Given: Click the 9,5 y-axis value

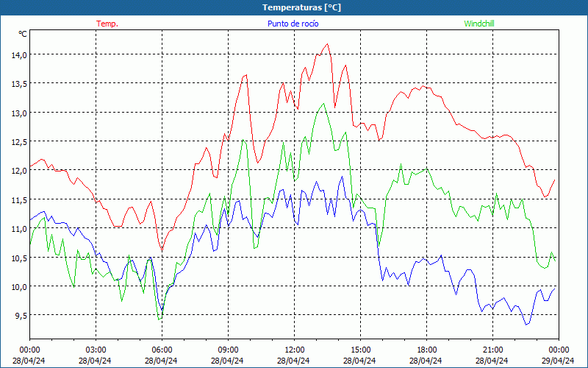Looking at the screenshot, I should (21, 316).
